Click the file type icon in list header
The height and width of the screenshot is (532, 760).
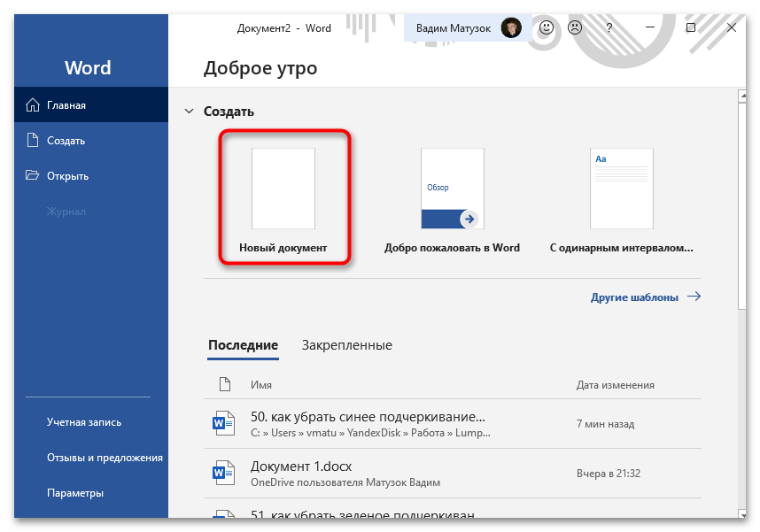[x=225, y=384]
